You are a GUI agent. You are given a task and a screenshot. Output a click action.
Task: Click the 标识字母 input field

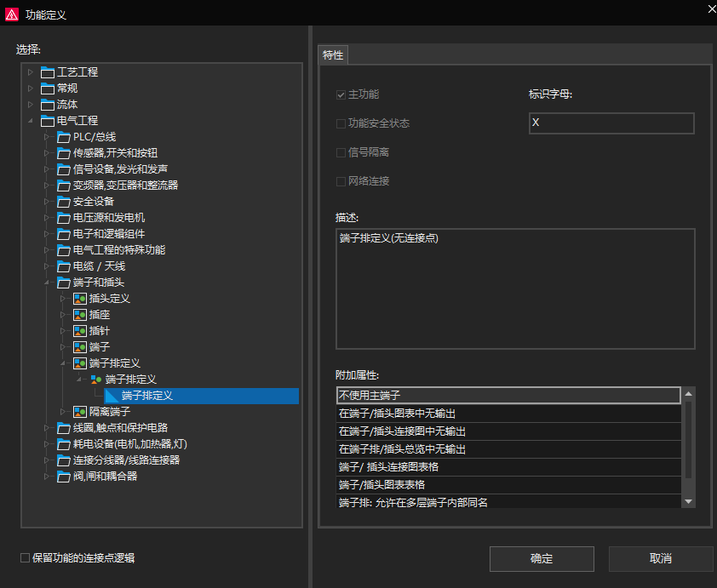pos(611,123)
